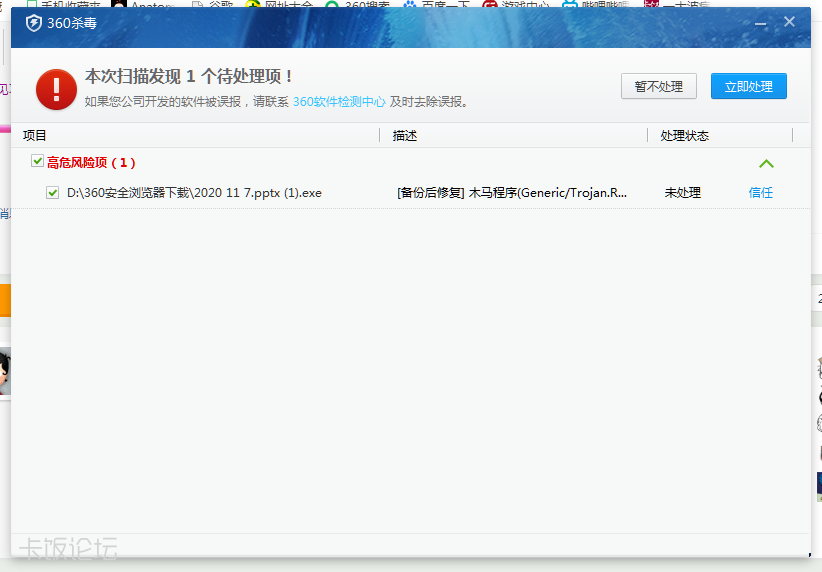Minimize the 360杀毒 window
The height and width of the screenshot is (572, 822).
pyautogui.click(x=761, y=24)
